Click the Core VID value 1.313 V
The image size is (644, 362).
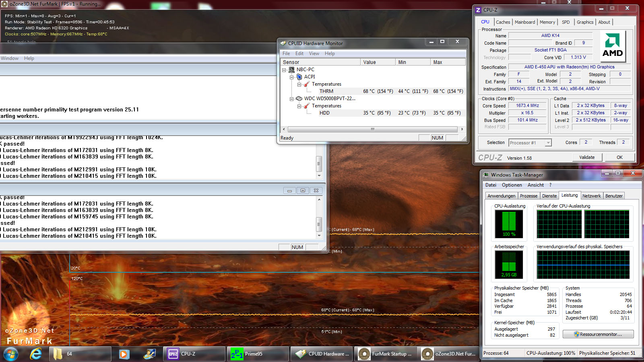click(578, 58)
